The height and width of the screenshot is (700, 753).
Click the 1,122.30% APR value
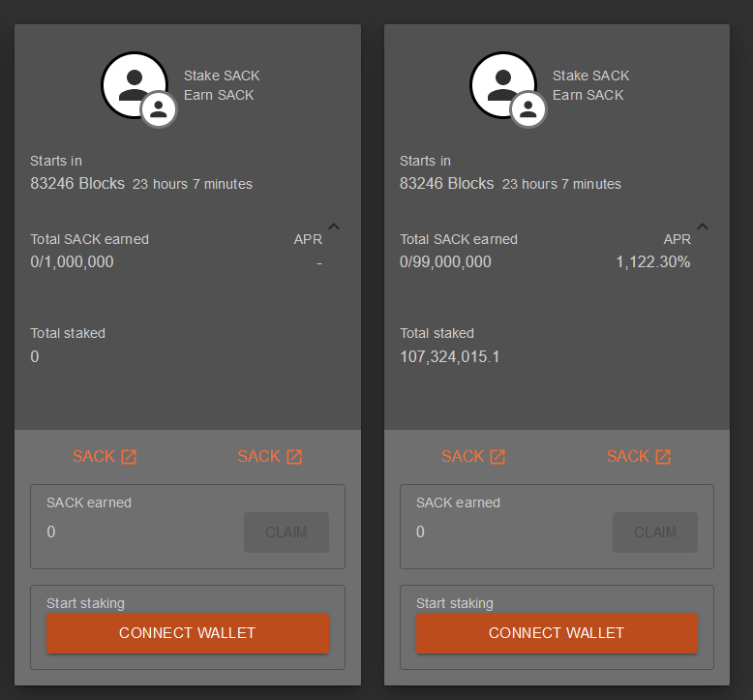coord(653,262)
